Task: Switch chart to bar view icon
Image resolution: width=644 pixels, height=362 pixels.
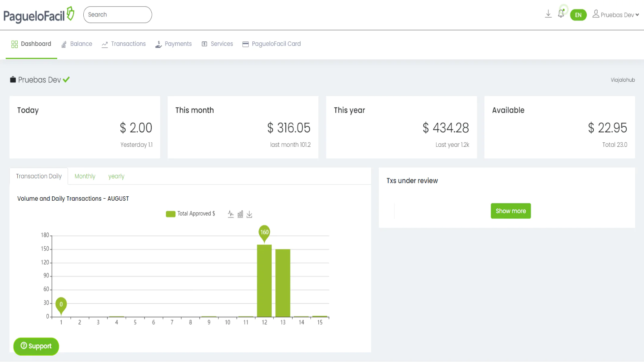Action: click(240, 214)
